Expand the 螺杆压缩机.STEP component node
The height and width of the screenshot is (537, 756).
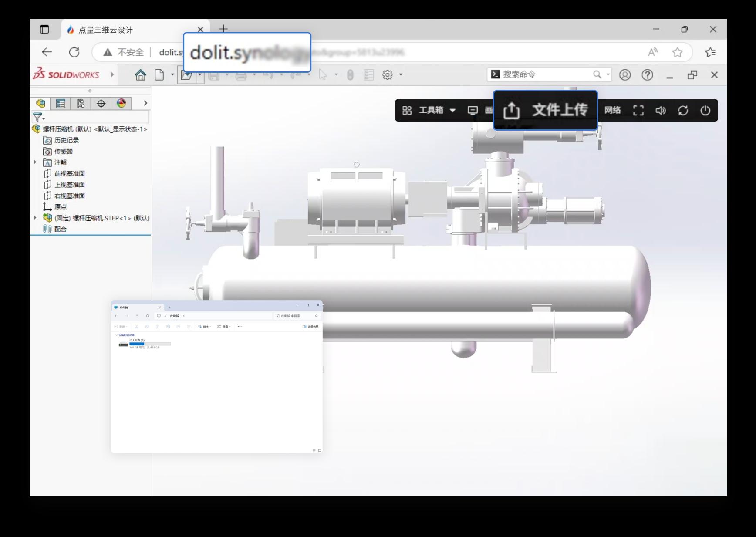click(x=35, y=218)
